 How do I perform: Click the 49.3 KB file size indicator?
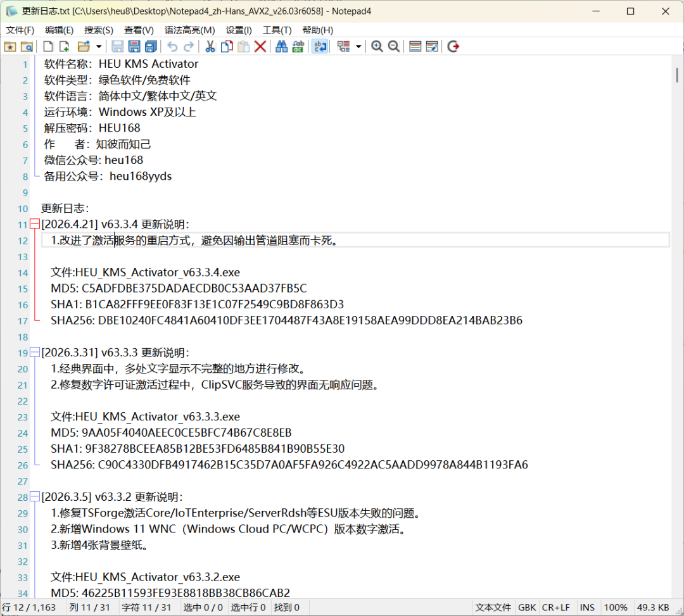pyautogui.click(x=653, y=607)
